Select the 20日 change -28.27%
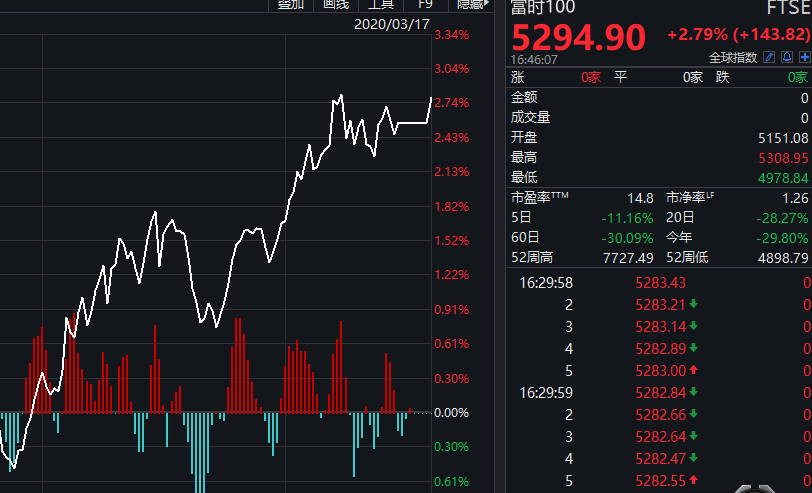The height and width of the screenshot is (493, 812). tap(782, 219)
